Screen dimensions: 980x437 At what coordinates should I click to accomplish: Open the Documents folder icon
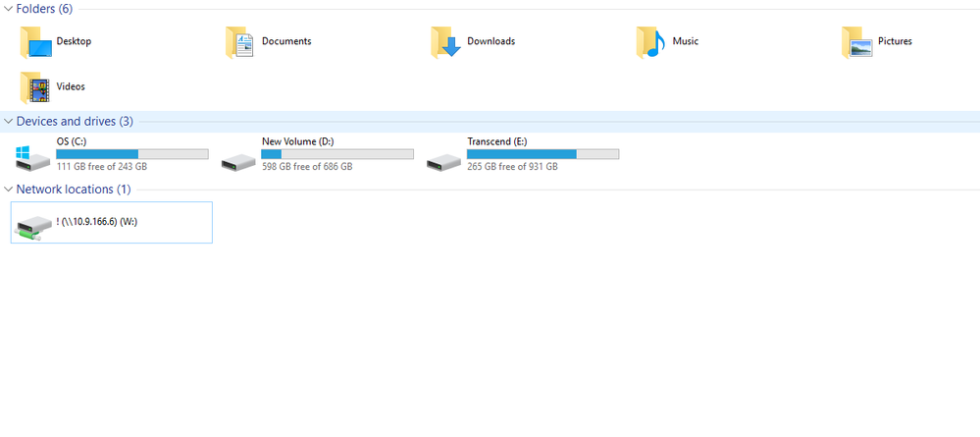241,42
